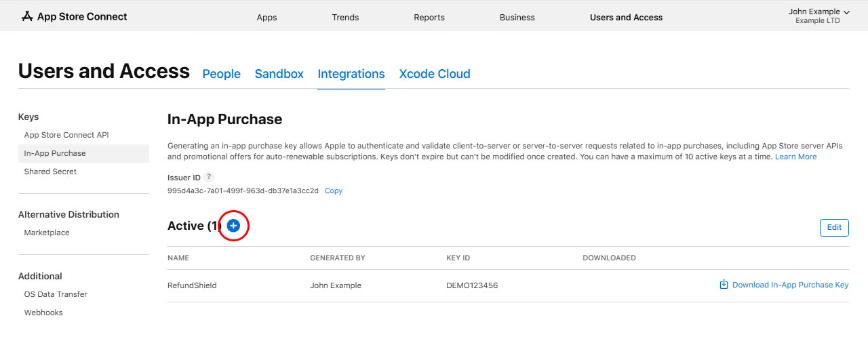Click the NAME column header
Screen dimensions: 868x339
(178, 258)
